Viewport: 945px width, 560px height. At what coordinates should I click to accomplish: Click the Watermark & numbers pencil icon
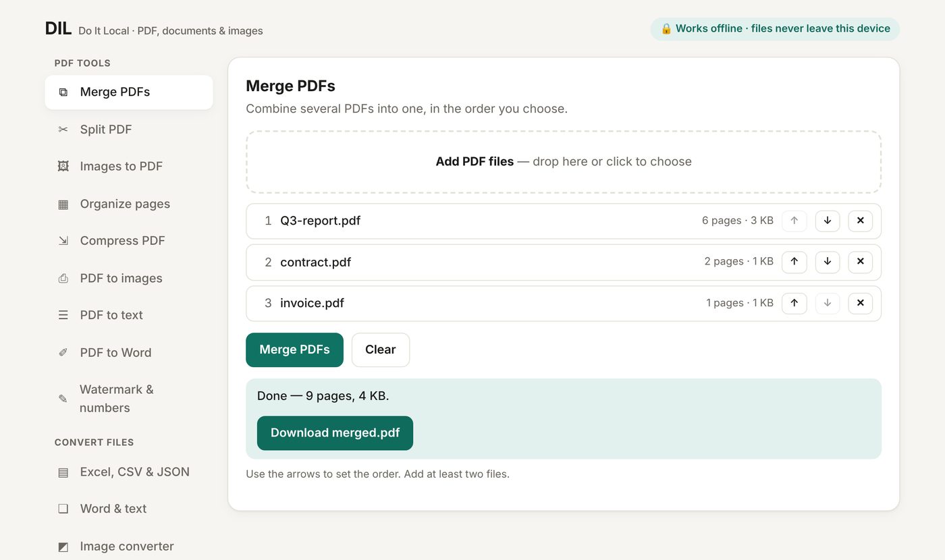[x=63, y=399]
